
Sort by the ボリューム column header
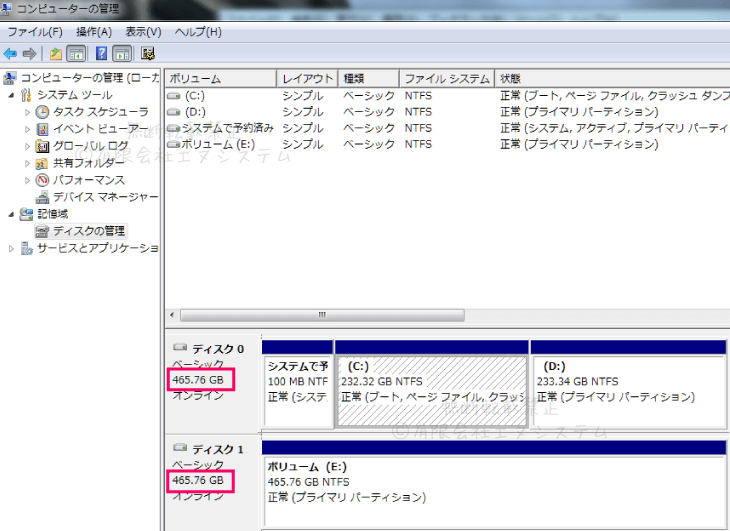(x=221, y=79)
